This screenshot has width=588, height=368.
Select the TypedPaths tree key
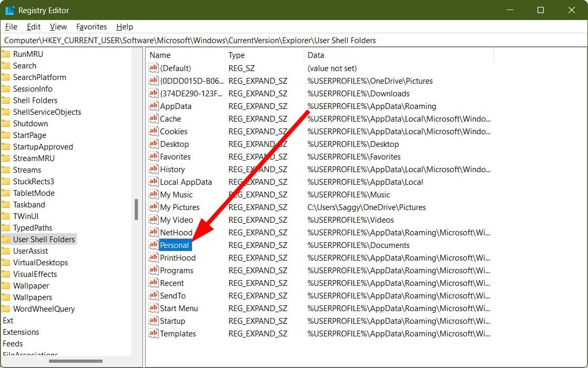(33, 228)
